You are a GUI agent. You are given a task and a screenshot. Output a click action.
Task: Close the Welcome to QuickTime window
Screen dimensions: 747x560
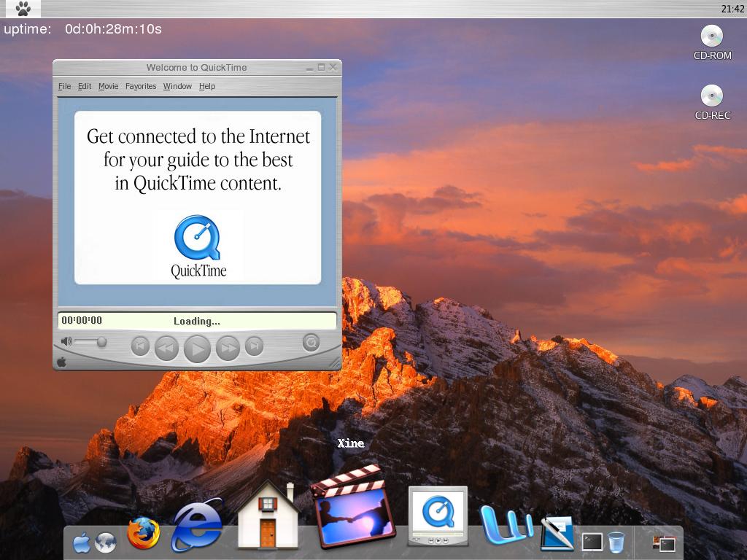point(333,68)
